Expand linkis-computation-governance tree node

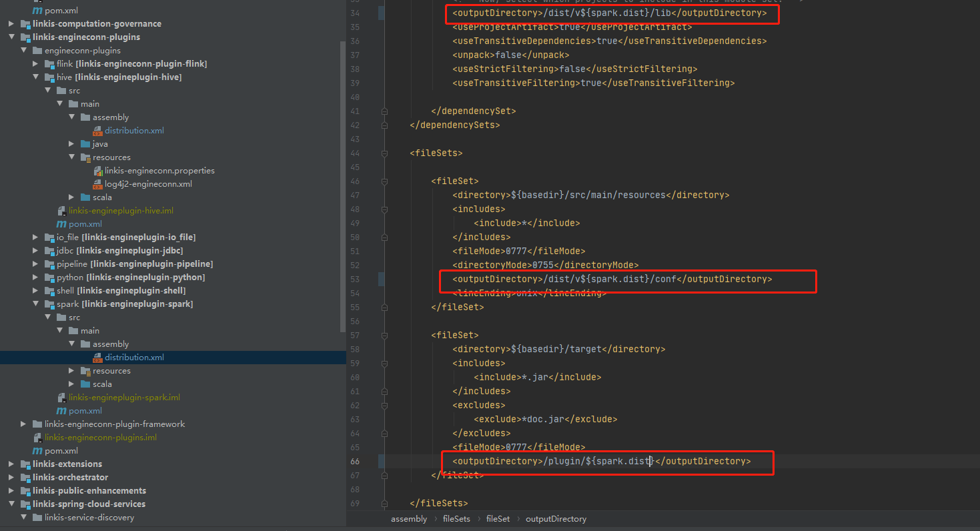11,24
